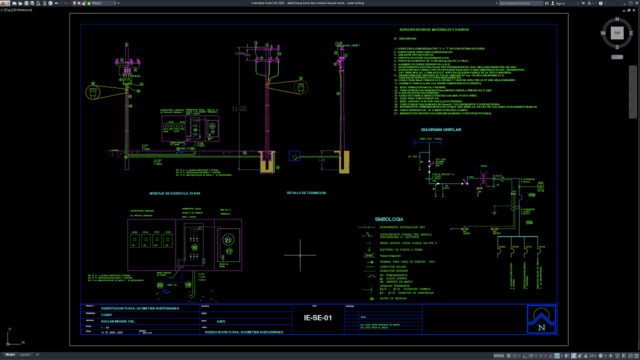640x360 pixels.
Task: Select the IE-SE-01 title block text
Action: (x=318, y=318)
